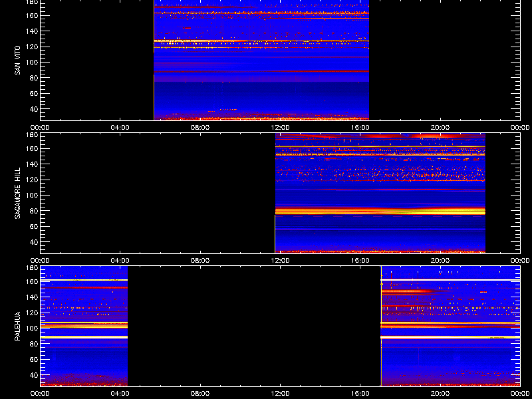Select the 80 tick label on SAN VITO axis
532x399 pixels.
tap(33, 78)
